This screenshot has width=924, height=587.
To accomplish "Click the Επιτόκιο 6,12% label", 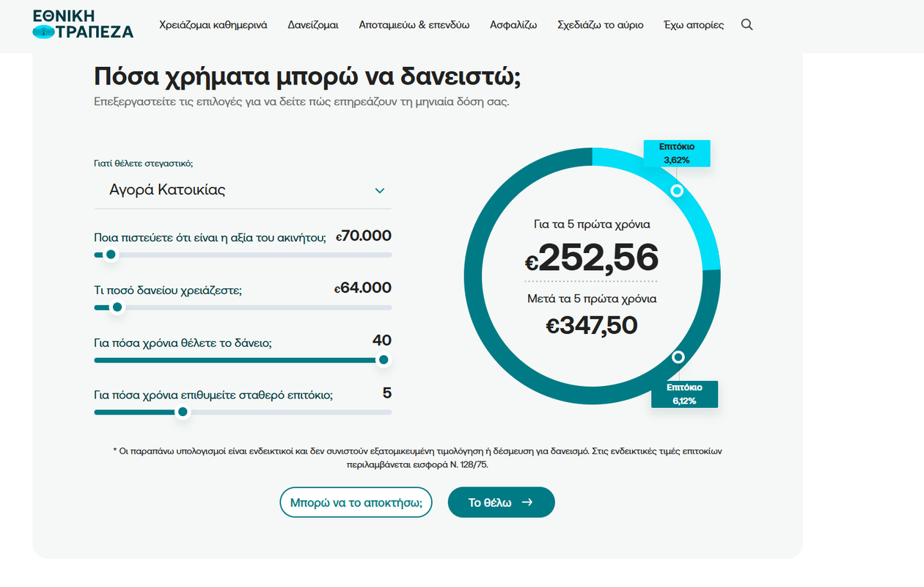I will [684, 394].
